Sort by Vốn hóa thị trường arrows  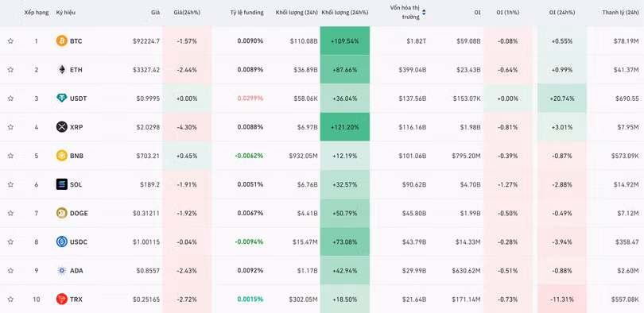424,13
